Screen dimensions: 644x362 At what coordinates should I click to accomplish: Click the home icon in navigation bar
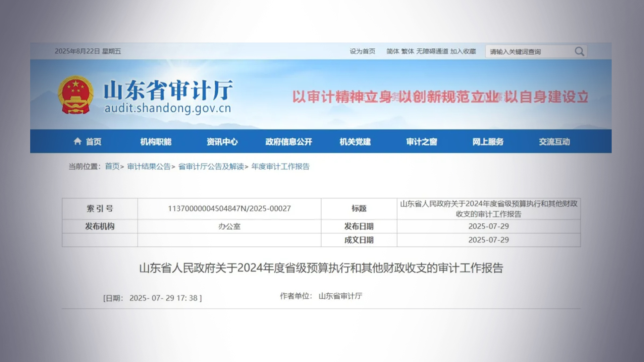click(77, 141)
